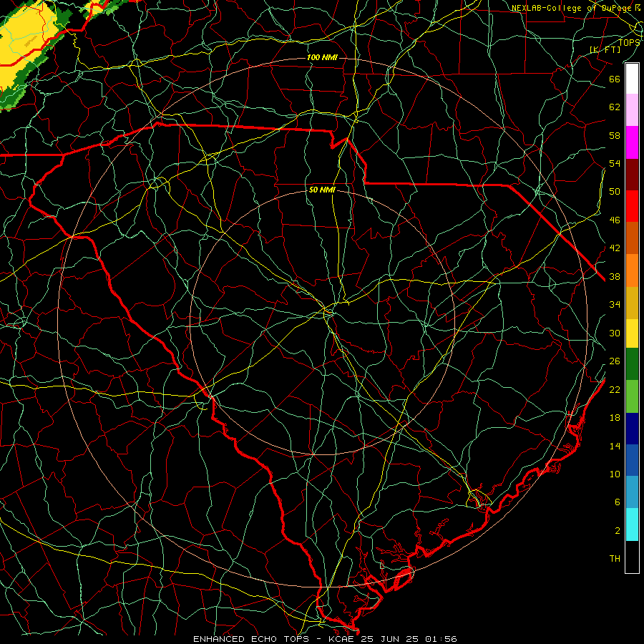This screenshot has width=644, height=644.
Task: Click the 18 legend value
Action: [615, 418]
